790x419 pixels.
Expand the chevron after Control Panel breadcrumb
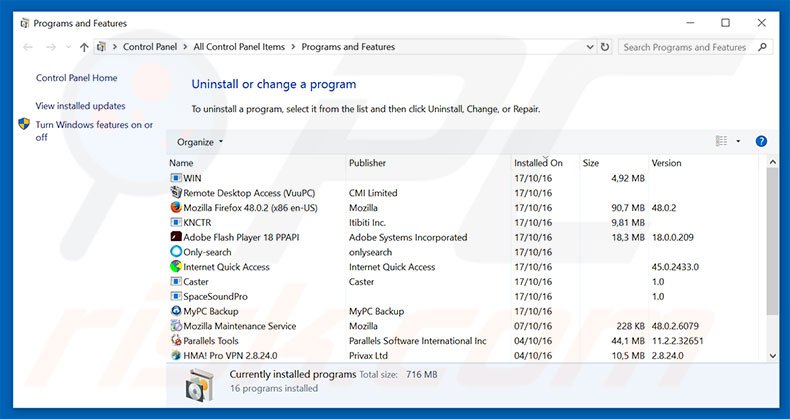185,47
